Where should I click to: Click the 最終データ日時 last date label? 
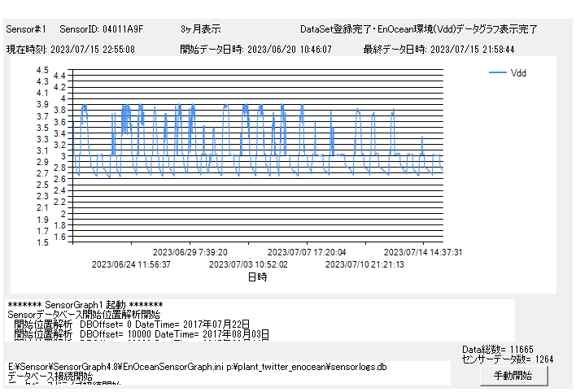coord(449,49)
